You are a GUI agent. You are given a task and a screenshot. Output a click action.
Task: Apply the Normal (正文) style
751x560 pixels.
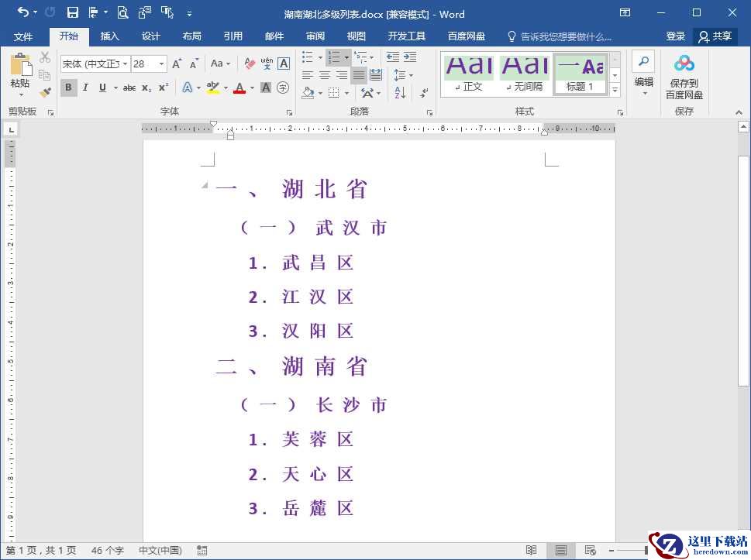[468, 74]
